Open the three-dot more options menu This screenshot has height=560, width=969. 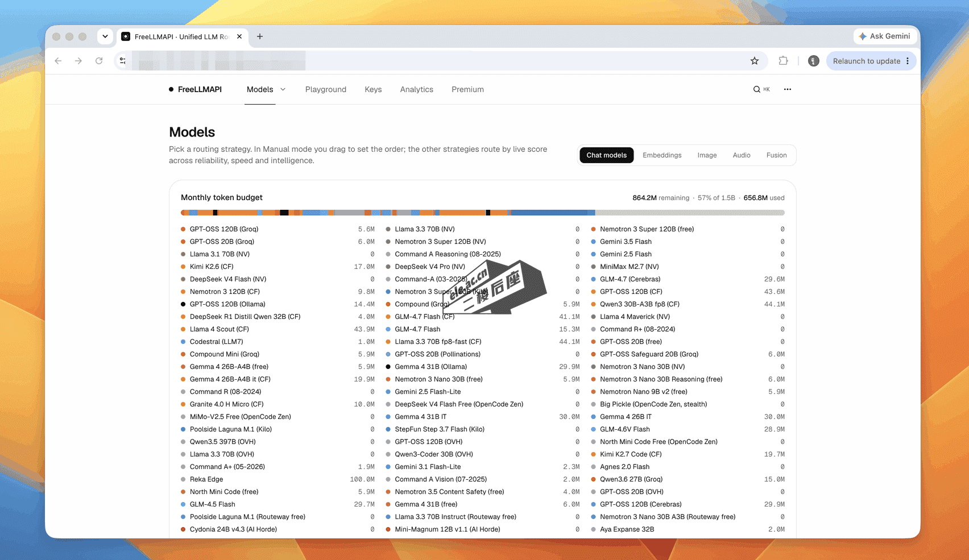pyautogui.click(x=788, y=89)
